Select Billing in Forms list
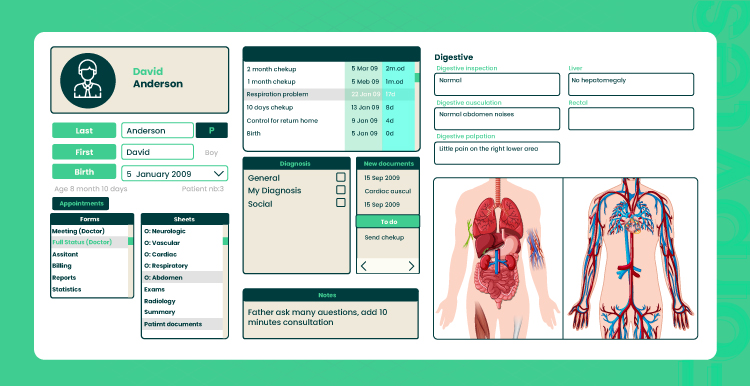This screenshot has width=750, height=386. point(89,266)
